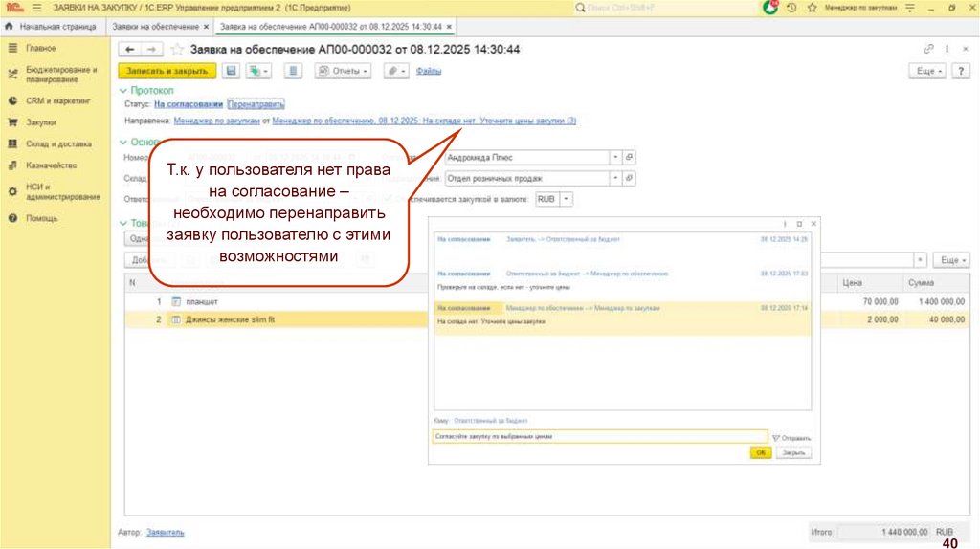Open the service settings menu icon
This screenshot has height=549, width=980.
[x=909, y=8]
